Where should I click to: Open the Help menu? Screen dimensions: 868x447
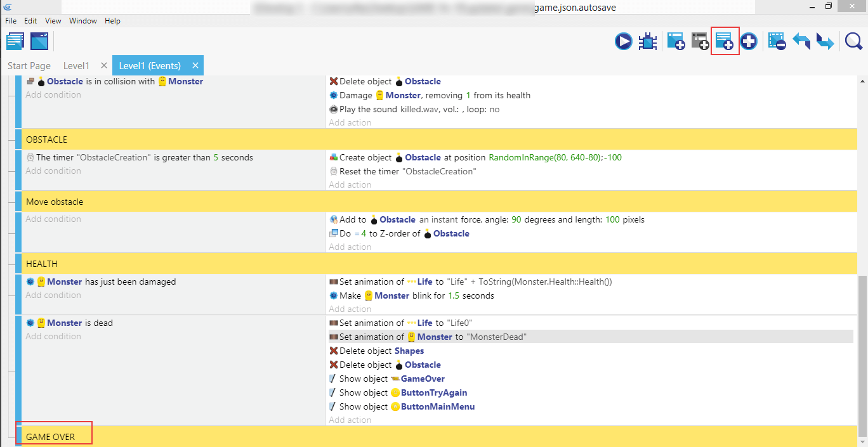pos(112,21)
